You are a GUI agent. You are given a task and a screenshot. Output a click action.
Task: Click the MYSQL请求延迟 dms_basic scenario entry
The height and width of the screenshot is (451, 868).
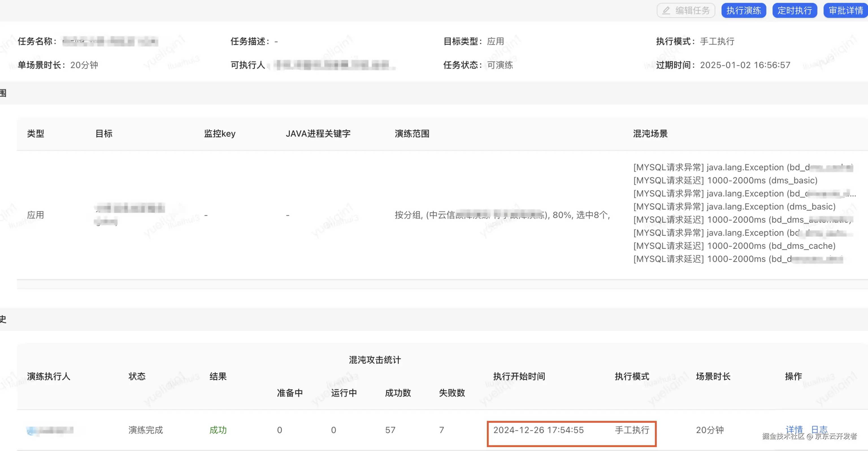click(725, 181)
